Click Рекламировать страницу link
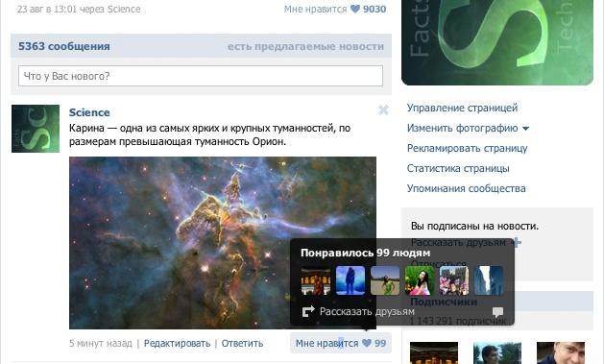The height and width of the screenshot is (364, 604). (468, 148)
